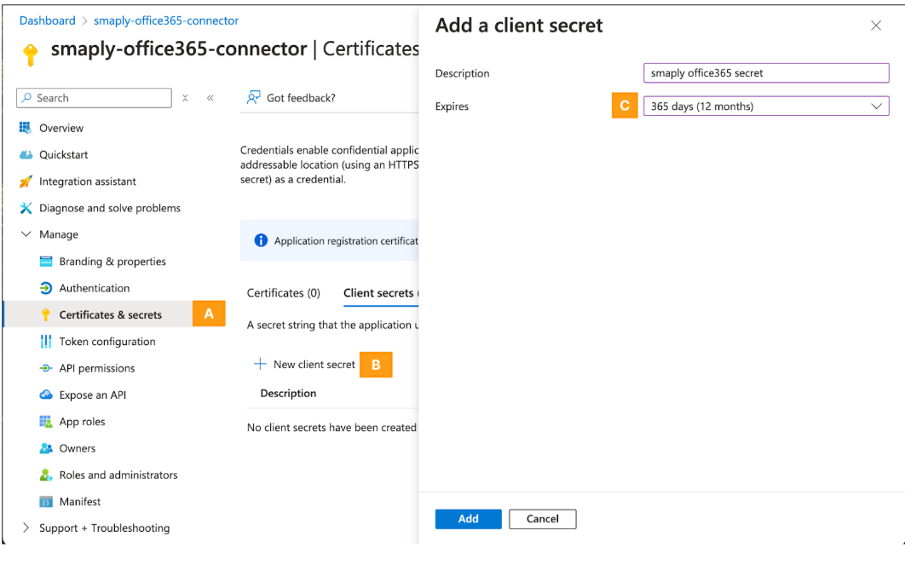Open the Manifest page
Image resolution: width=905 pixels, height=588 pixels.
(x=79, y=502)
